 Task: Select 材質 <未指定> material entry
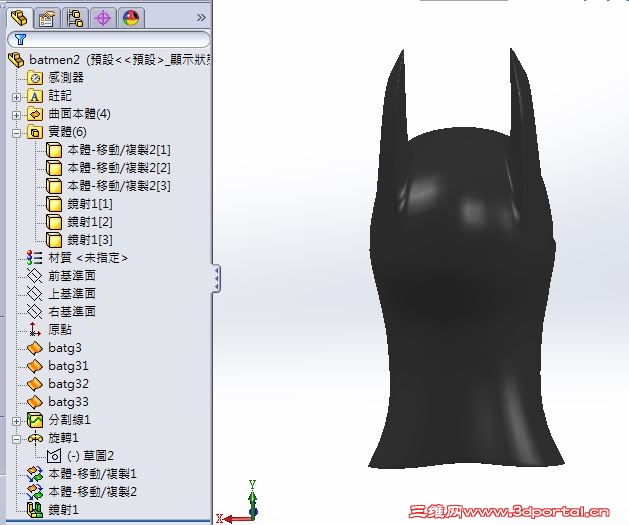pyautogui.click(x=88, y=258)
